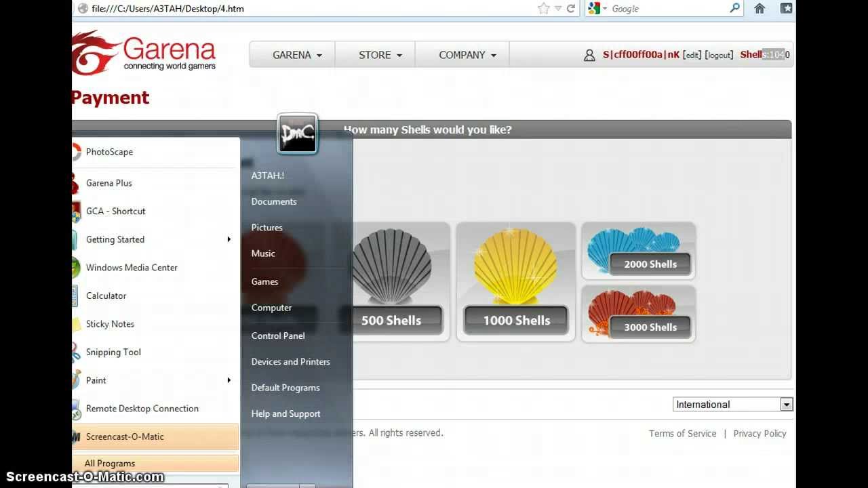The width and height of the screenshot is (868, 488).
Task: Click the [edit] profile link
Action: coord(692,55)
